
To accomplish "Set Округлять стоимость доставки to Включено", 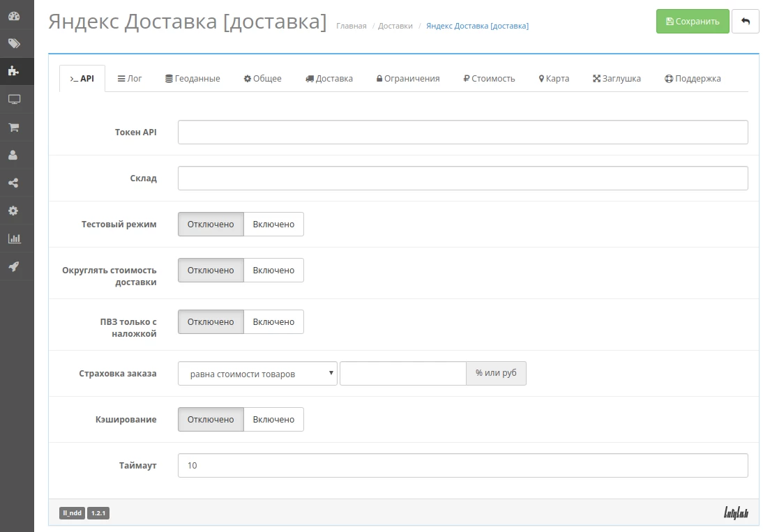I will (x=273, y=271).
